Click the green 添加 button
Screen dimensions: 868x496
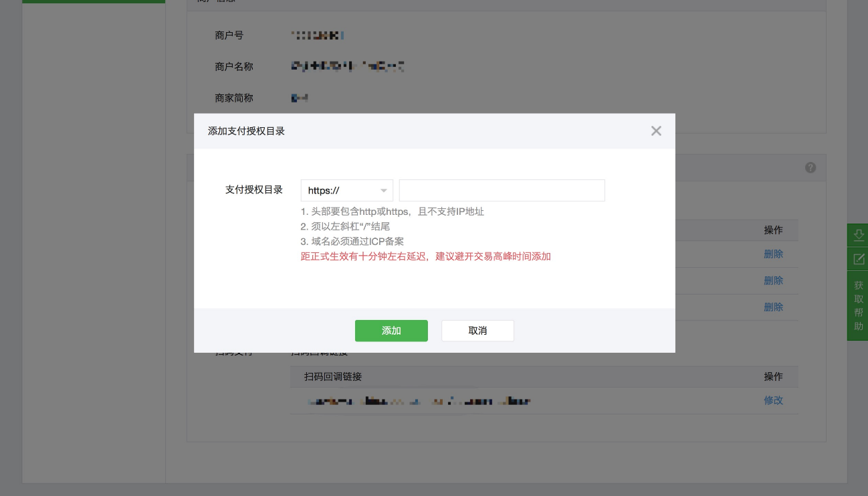391,331
